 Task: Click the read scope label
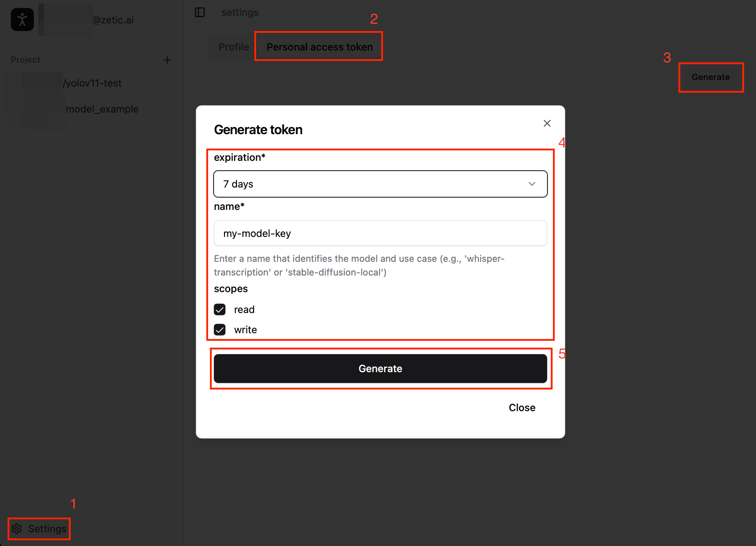[x=244, y=309]
